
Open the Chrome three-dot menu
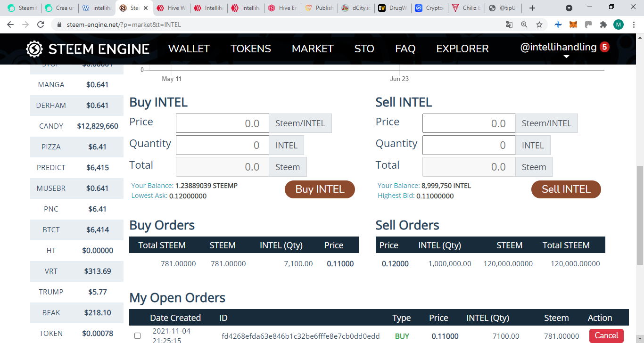634,24
